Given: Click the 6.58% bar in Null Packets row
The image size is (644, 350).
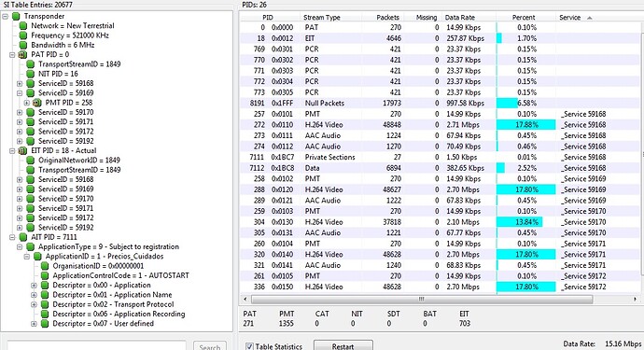Looking at the screenshot, I should 507,103.
